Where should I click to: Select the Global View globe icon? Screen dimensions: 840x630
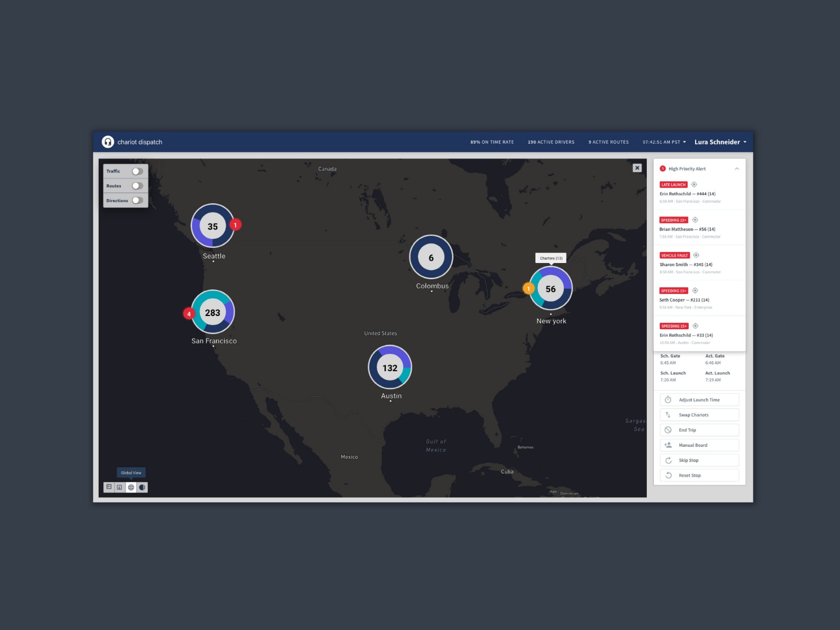pyautogui.click(x=131, y=487)
